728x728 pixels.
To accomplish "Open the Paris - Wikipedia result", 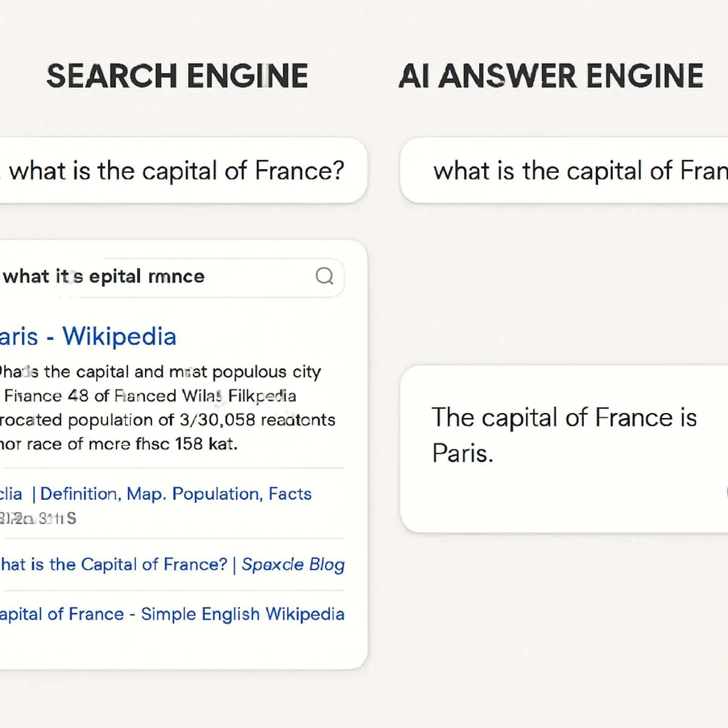I will tap(88, 336).
